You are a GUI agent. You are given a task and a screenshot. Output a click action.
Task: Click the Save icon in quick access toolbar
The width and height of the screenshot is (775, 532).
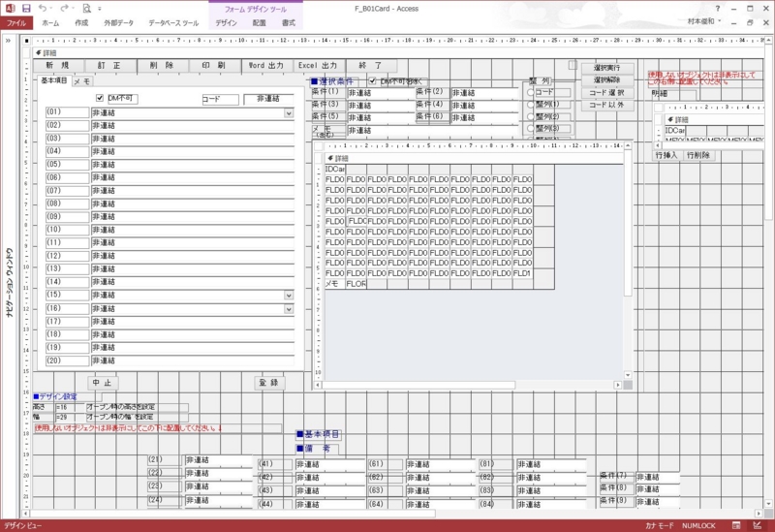26,9
